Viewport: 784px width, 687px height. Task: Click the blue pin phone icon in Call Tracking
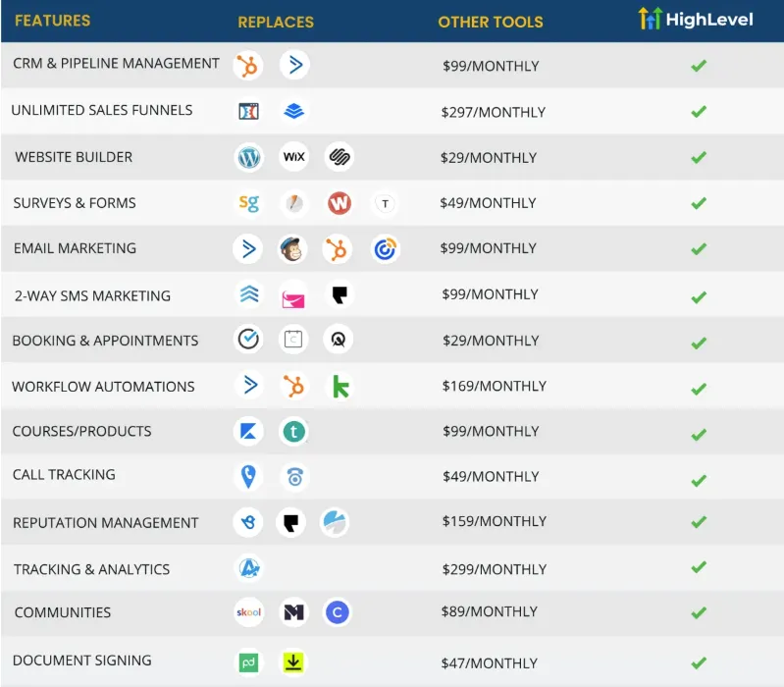click(x=248, y=477)
